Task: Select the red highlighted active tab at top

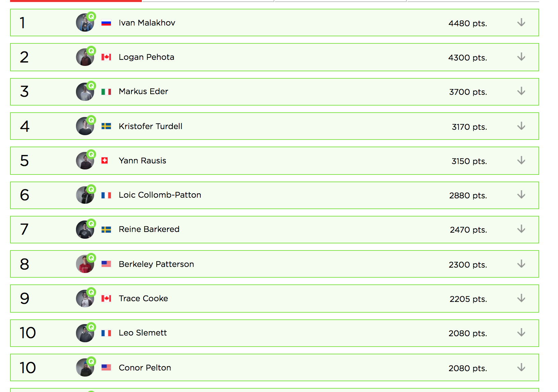Action: coord(76,1)
